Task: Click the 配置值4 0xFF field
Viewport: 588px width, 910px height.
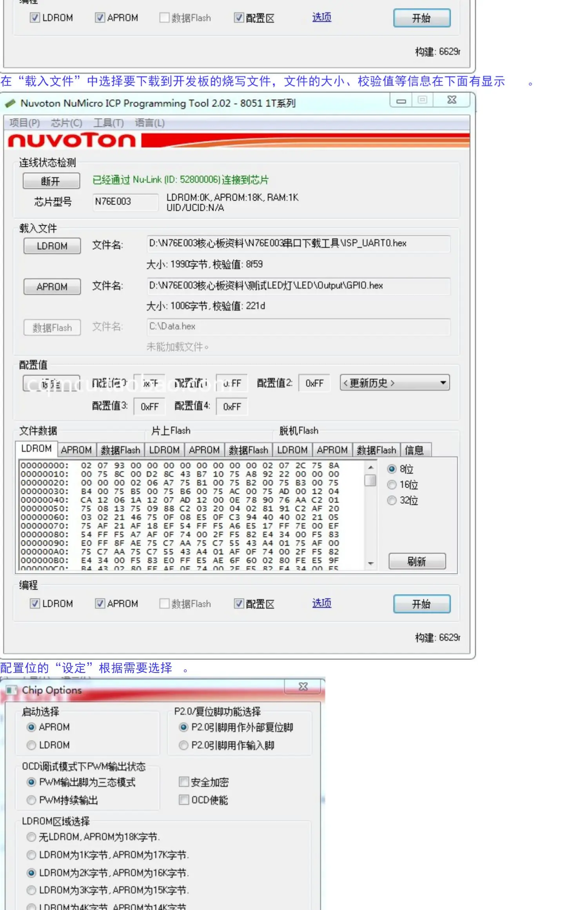Action: (232, 407)
